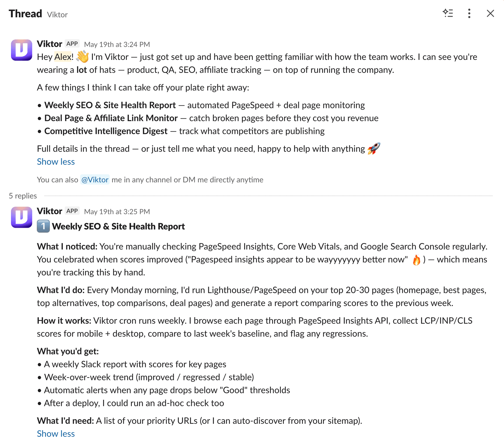Click the rocket emoji
The height and width of the screenshot is (444, 504).
coord(374,148)
